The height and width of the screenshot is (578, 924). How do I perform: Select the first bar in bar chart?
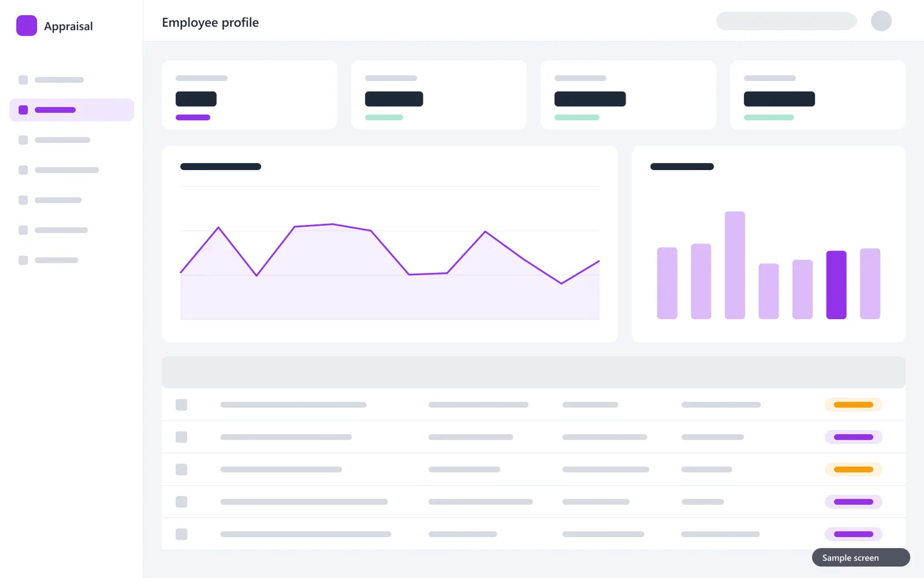(667, 283)
